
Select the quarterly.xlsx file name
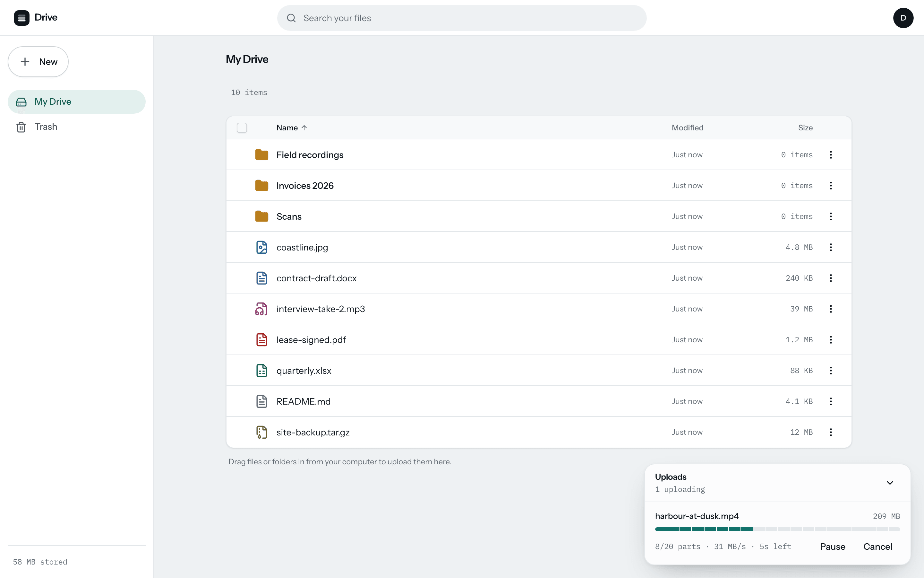click(x=304, y=371)
